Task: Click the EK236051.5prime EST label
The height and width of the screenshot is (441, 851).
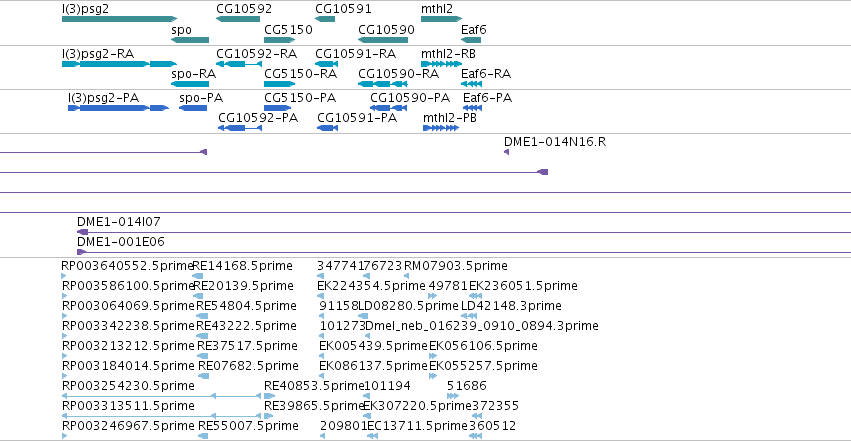Action: point(523,286)
